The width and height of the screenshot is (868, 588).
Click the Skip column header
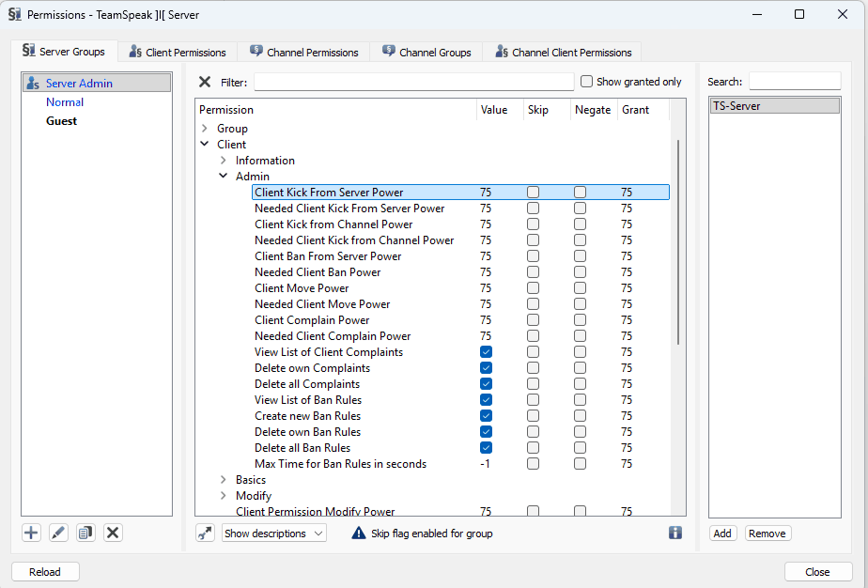(x=547, y=110)
